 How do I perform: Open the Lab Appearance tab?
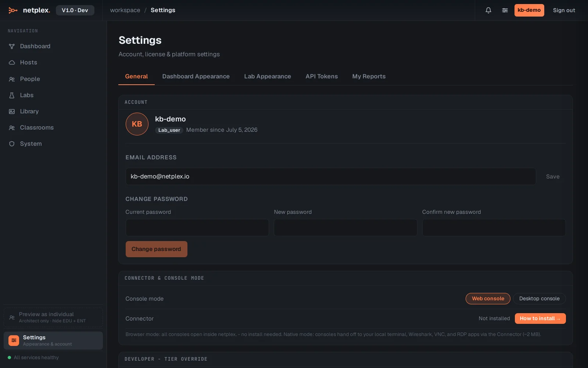[x=268, y=77]
